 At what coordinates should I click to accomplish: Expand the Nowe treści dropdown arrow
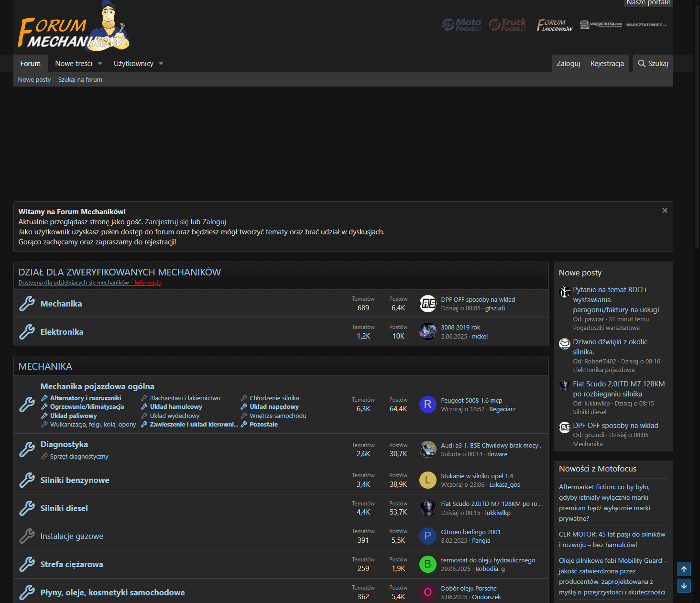[x=100, y=64]
